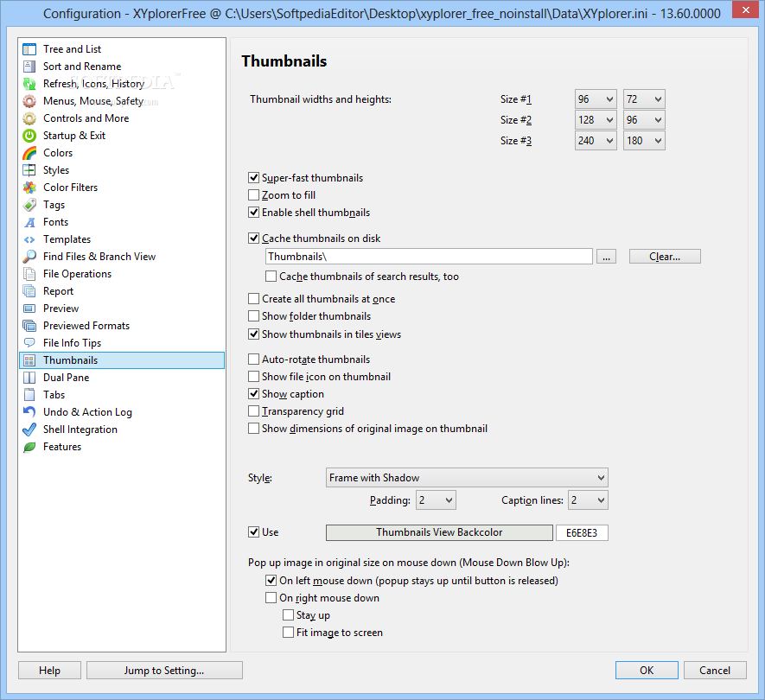
Task: Click Clear thumbnails cache button
Action: click(x=665, y=257)
